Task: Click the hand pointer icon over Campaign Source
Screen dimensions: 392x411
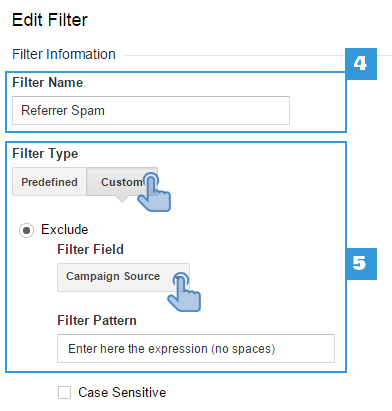Action: coord(184,292)
